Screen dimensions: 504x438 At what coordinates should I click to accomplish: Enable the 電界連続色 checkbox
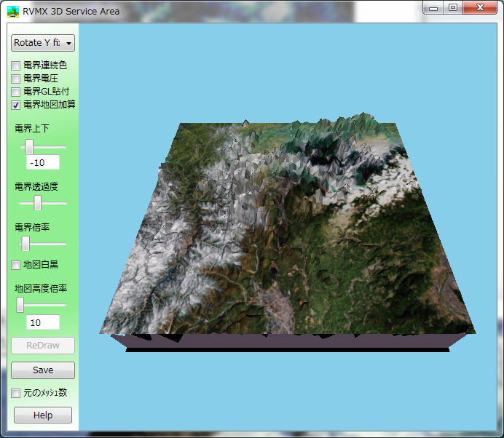coord(16,65)
